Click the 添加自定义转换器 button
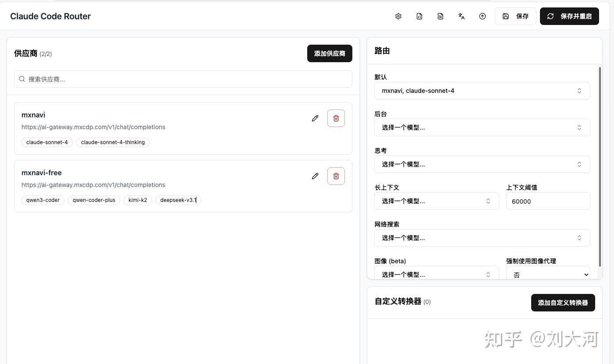Screen dimensions: 614x364 click(x=563, y=303)
